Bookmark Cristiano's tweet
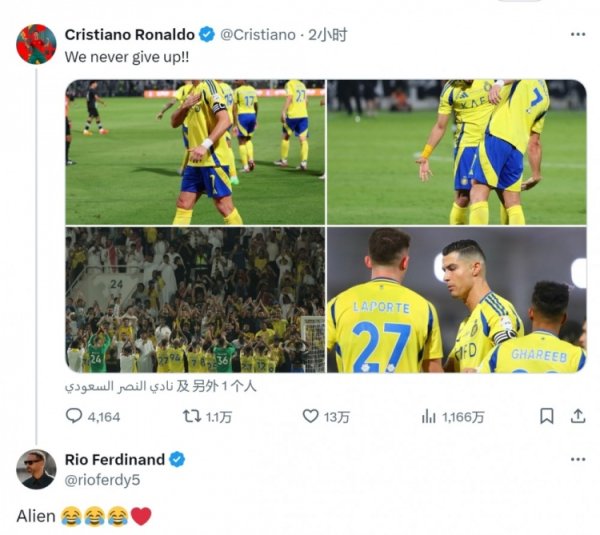 coord(546,416)
